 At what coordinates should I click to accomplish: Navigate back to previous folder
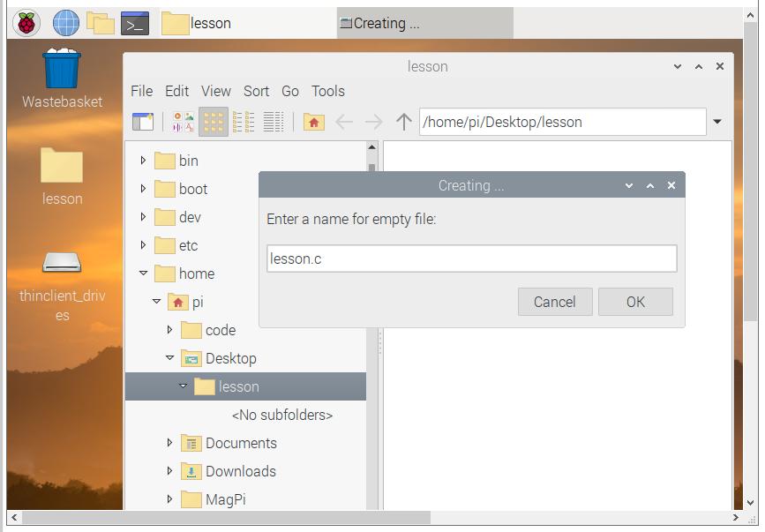344,122
